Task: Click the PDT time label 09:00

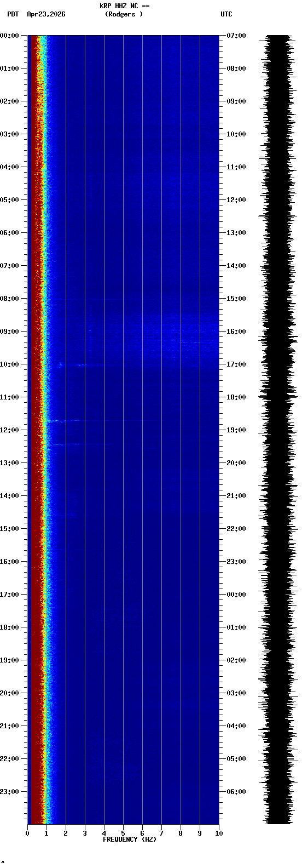Action: click(x=9, y=332)
